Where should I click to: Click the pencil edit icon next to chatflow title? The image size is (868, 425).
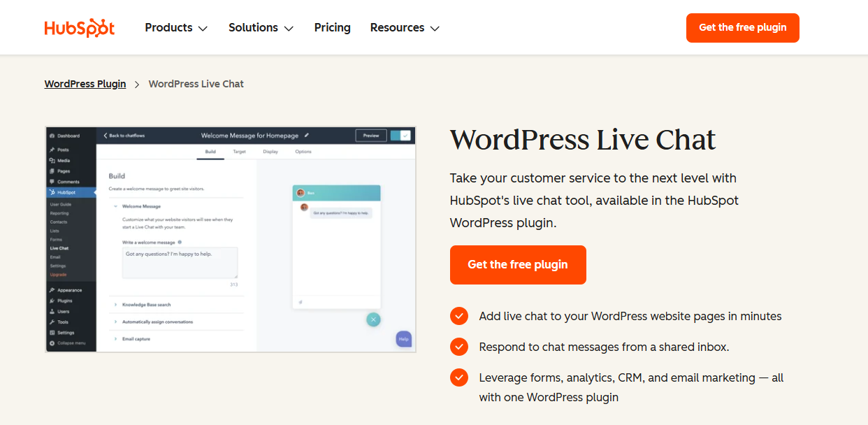pyautogui.click(x=307, y=136)
